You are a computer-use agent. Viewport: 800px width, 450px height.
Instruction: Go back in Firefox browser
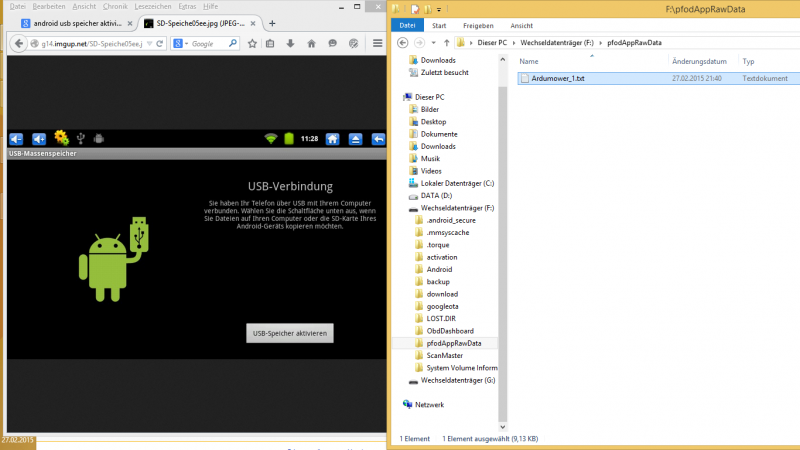pos(18,44)
